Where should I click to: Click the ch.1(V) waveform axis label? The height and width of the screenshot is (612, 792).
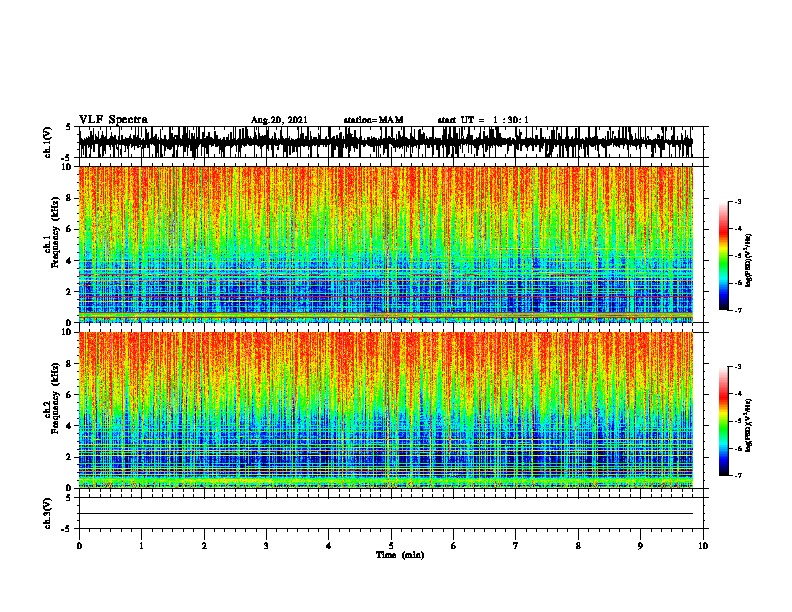[x=48, y=142]
